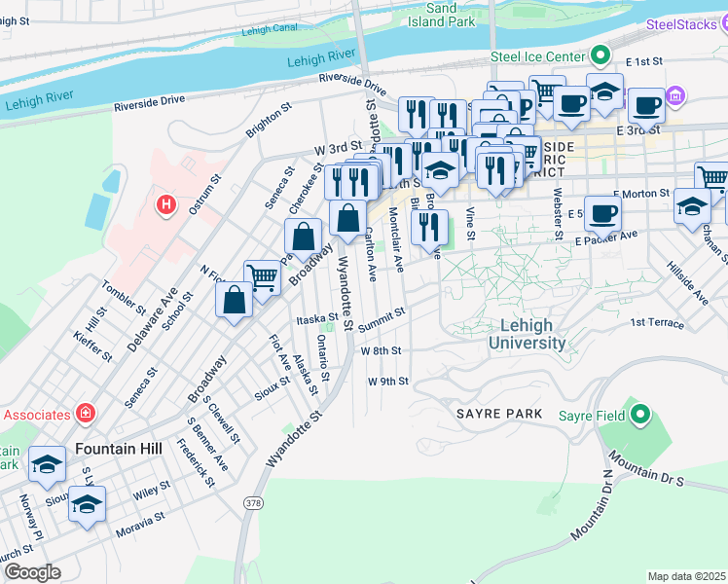This screenshot has width=728, height=584.
Task: Open shopping cart marker beside E Morton St
Action: point(713,181)
